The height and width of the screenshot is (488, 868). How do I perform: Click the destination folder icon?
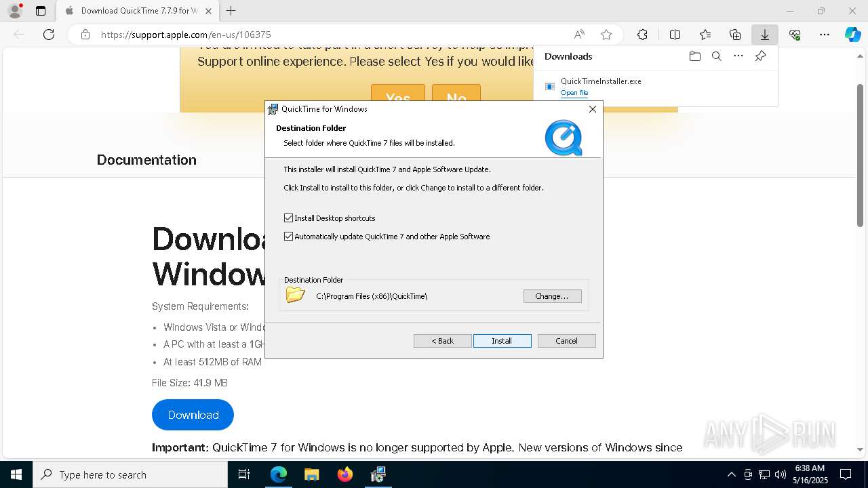[x=296, y=295]
